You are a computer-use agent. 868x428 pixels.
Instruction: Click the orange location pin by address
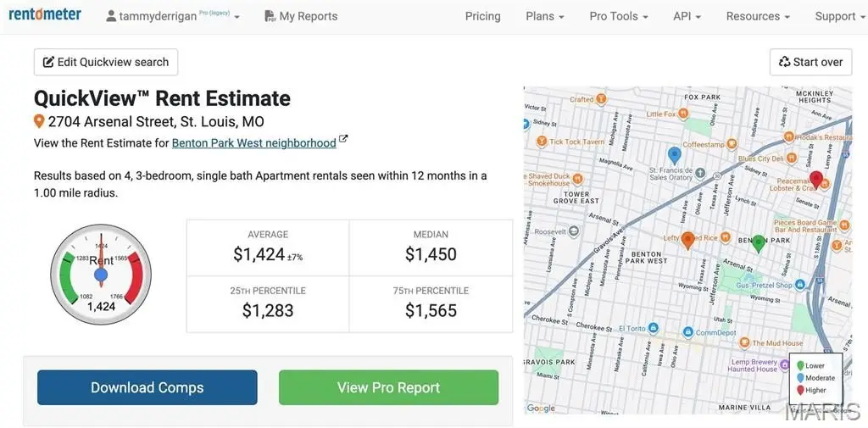point(39,121)
